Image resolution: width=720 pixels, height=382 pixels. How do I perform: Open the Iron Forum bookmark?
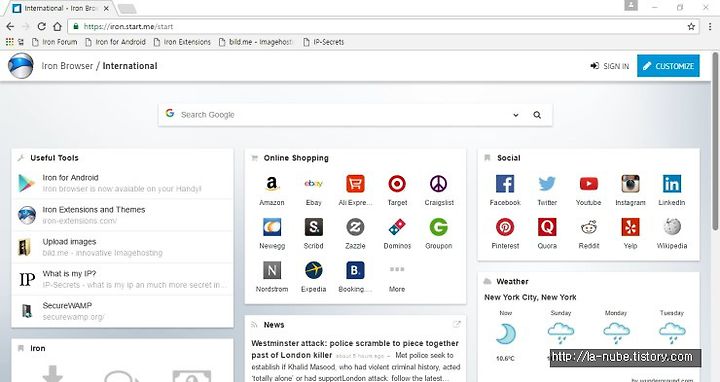click(55, 42)
